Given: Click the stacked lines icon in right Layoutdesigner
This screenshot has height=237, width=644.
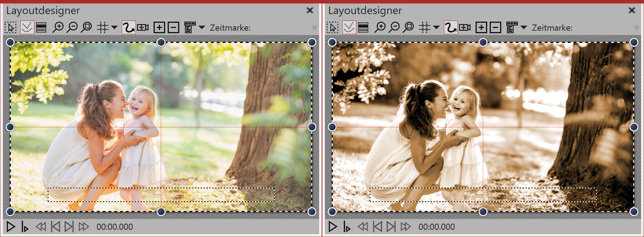Looking at the screenshot, I should tap(363, 27).
